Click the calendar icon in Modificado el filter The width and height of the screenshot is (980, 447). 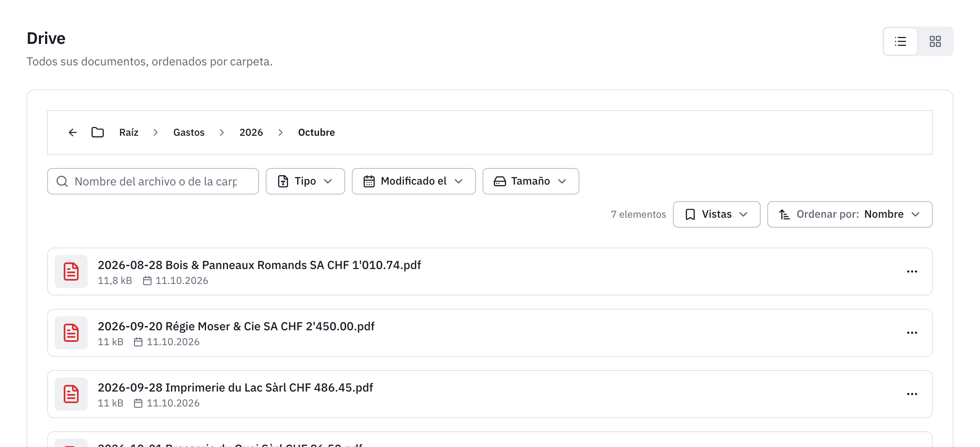pos(369,181)
